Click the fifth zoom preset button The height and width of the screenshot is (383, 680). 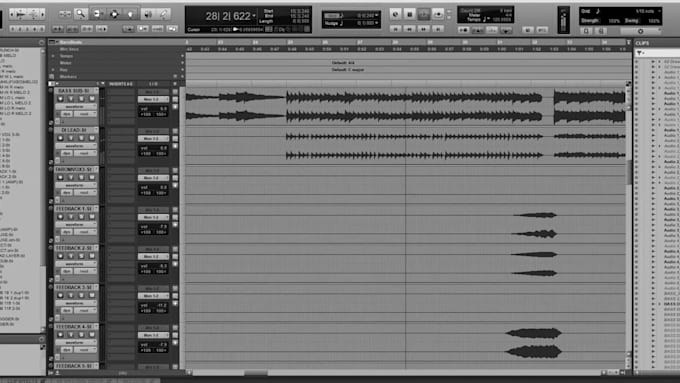41,29
